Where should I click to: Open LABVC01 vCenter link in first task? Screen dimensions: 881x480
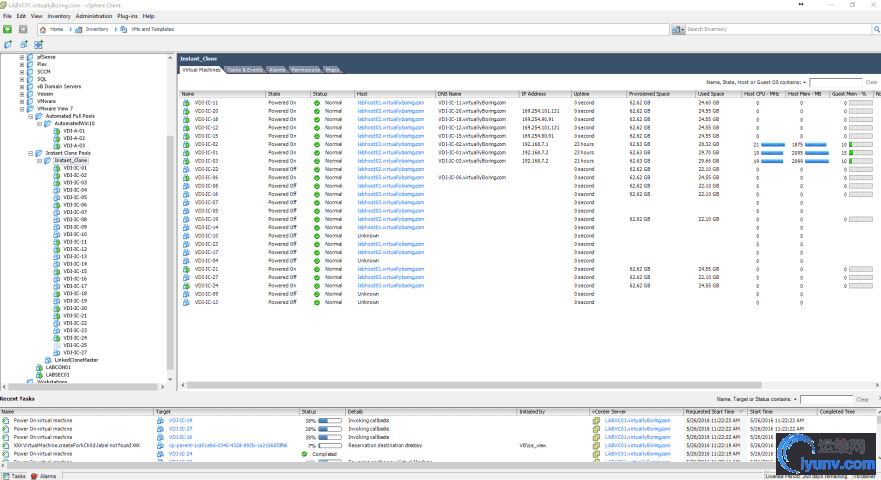pyautogui.click(x=637, y=420)
